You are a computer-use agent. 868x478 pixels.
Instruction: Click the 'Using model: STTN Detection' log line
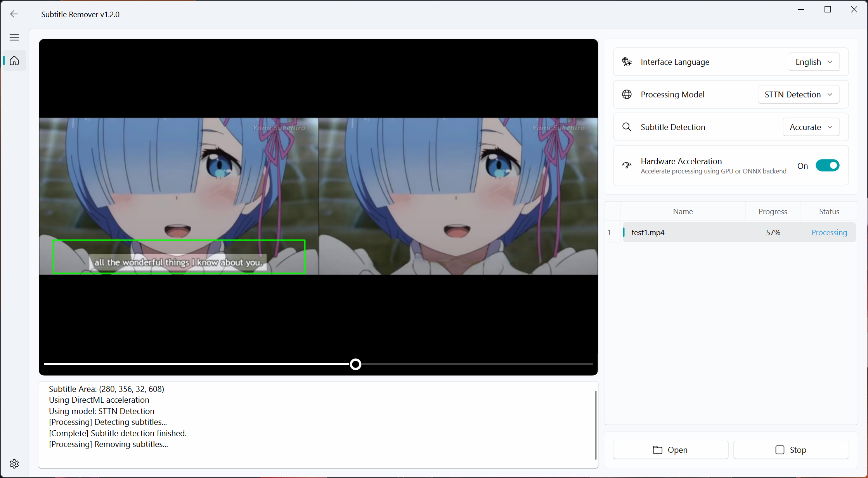point(102,411)
